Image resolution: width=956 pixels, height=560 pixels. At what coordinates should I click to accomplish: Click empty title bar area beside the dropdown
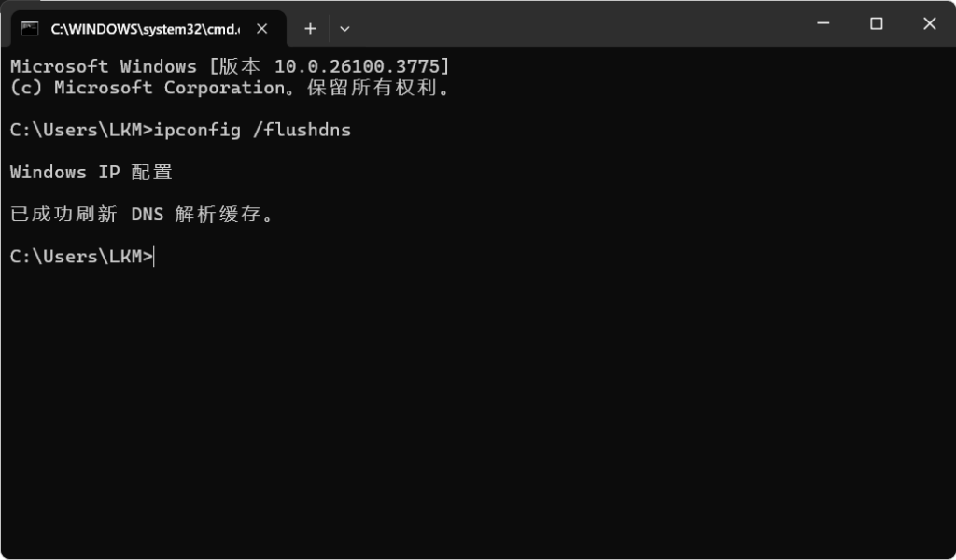pyautogui.click(x=560, y=24)
